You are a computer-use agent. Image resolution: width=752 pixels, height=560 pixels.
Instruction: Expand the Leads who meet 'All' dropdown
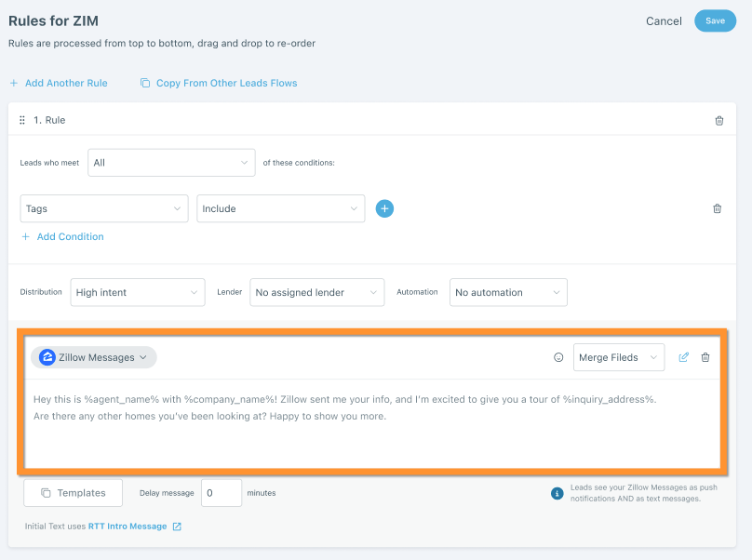click(171, 163)
